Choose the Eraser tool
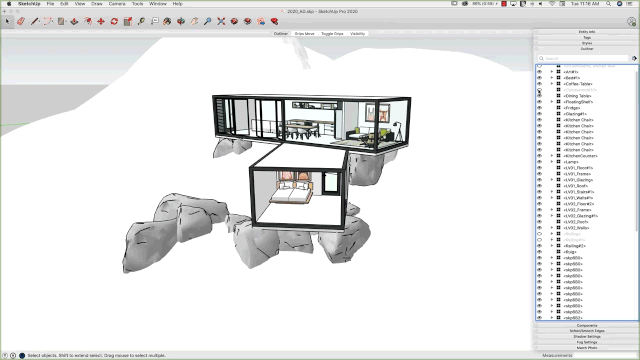This screenshot has width=640, height=360. tap(21, 21)
